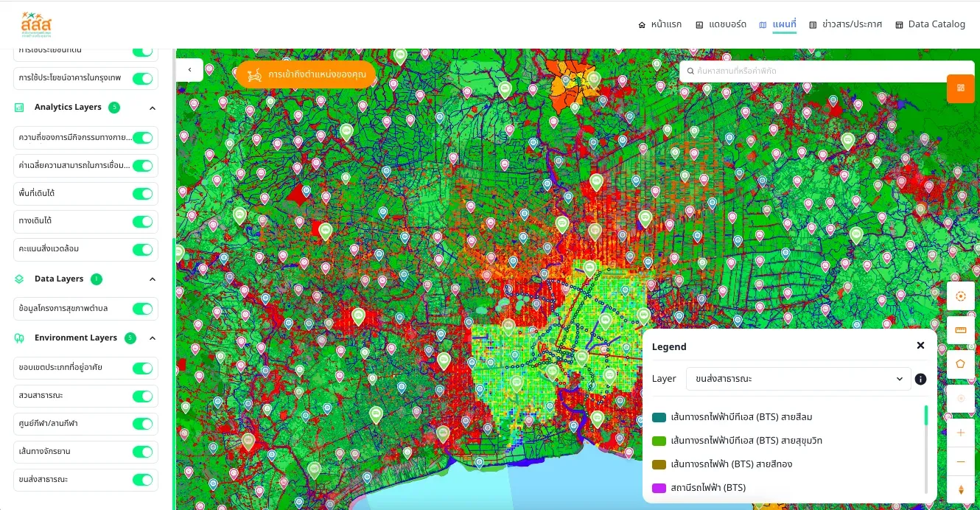The image size is (980, 510).
Task: Collapse the Environment Layers section
Action: pyautogui.click(x=153, y=338)
